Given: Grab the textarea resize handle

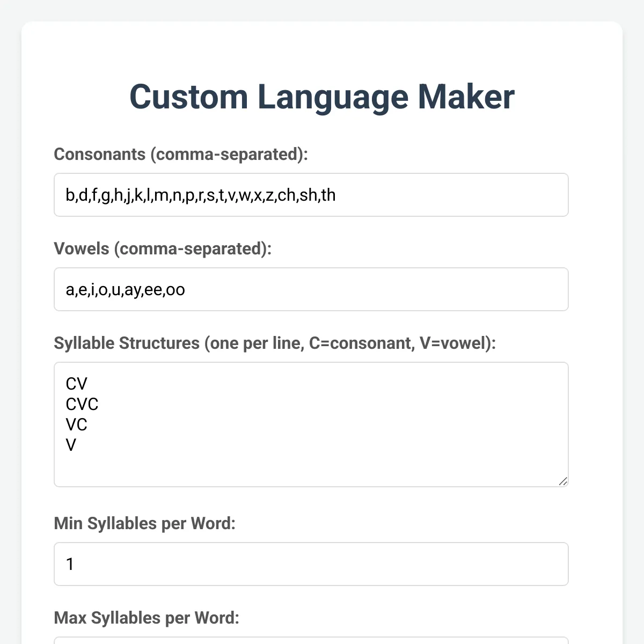Looking at the screenshot, I should 563,481.
